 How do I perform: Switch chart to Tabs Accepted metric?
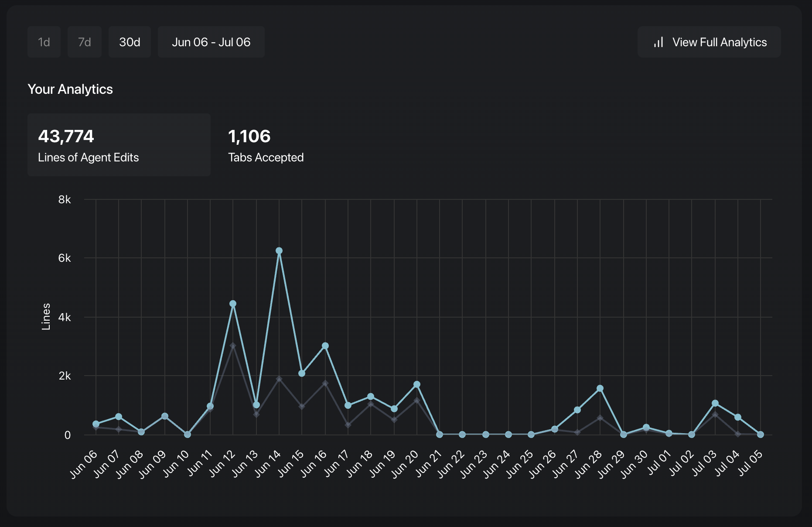(266, 145)
